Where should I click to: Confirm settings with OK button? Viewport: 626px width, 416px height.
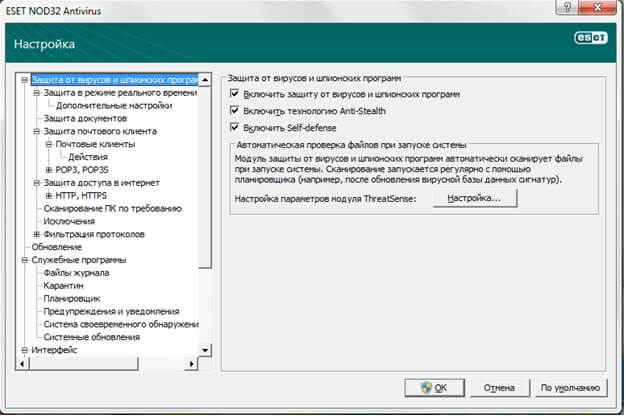coord(434,388)
